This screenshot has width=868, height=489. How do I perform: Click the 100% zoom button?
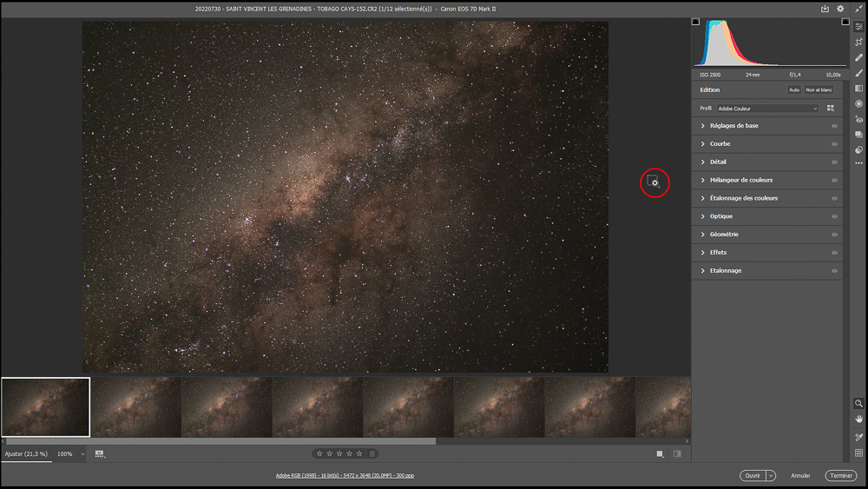[65, 454]
